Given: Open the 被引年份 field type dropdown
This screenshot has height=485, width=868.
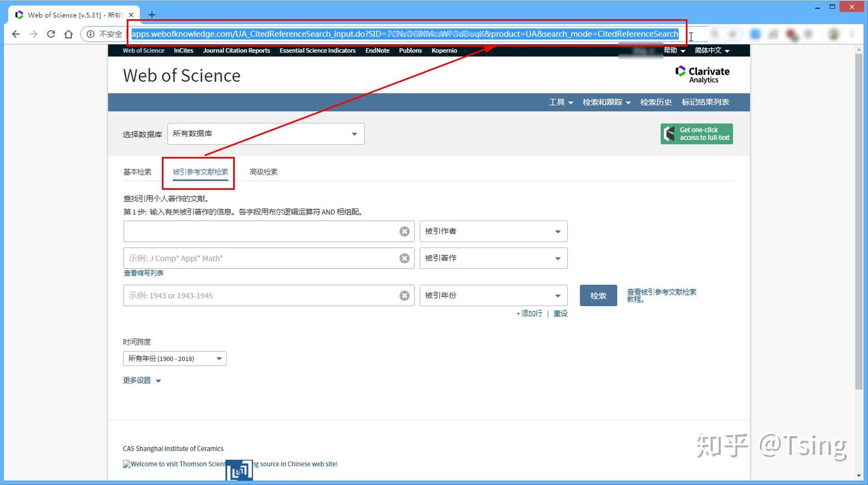Looking at the screenshot, I should [494, 296].
